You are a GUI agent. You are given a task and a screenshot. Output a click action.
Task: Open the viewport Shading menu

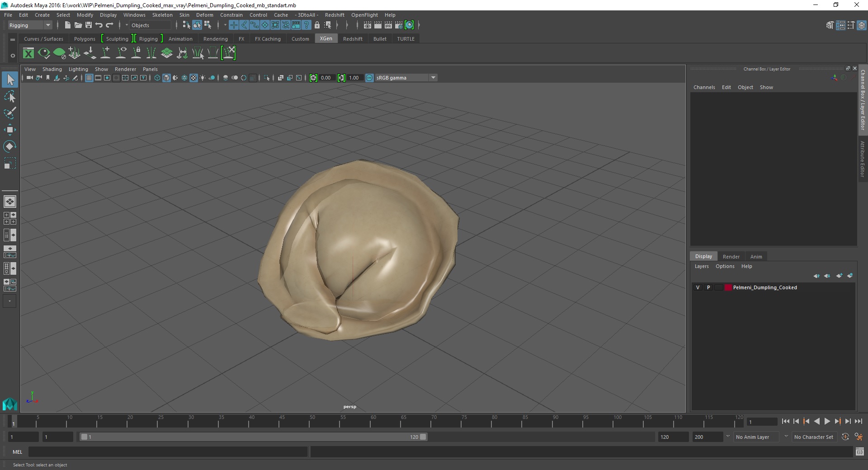[x=52, y=69]
